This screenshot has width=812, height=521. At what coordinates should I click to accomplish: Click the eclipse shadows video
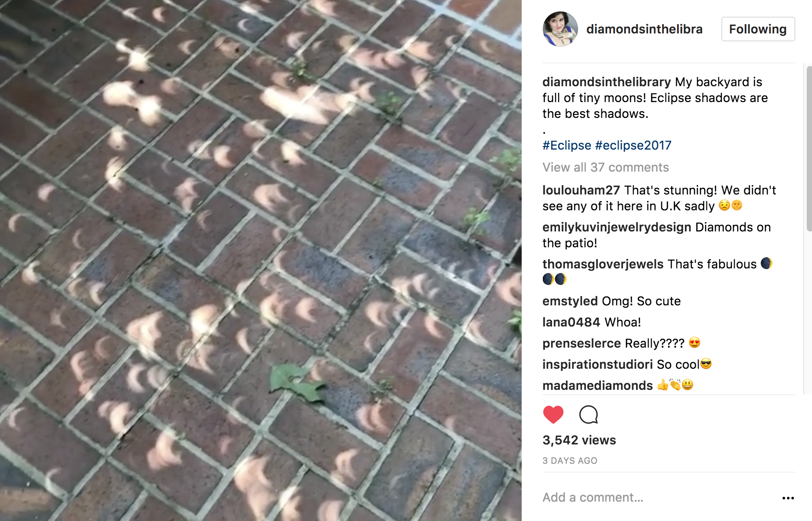pos(260,260)
